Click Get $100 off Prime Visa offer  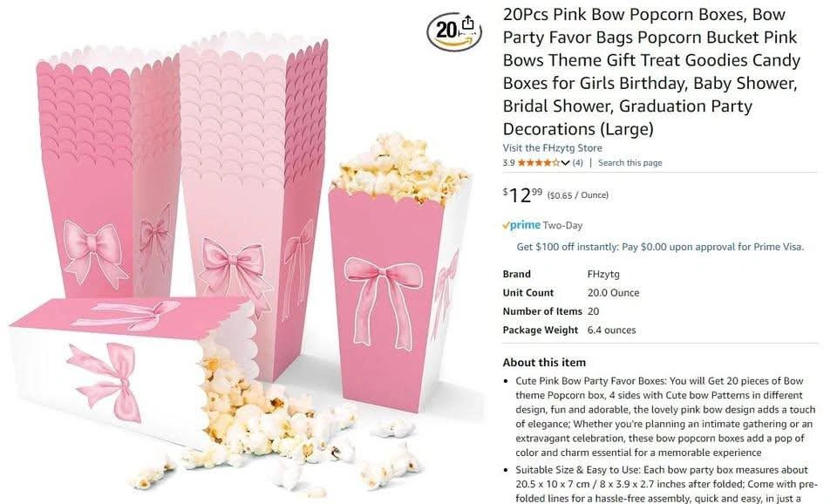tap(660, 247)
